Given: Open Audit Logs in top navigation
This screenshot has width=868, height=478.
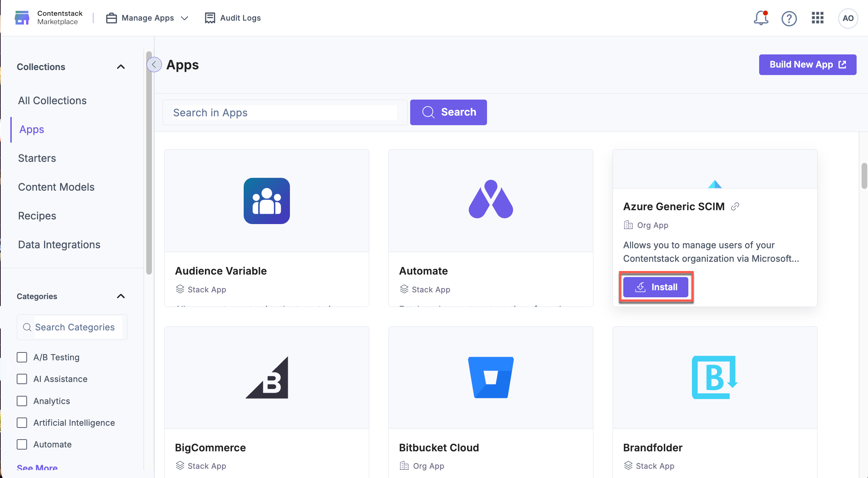Looking at the screenshot, I should pos(233,18).
